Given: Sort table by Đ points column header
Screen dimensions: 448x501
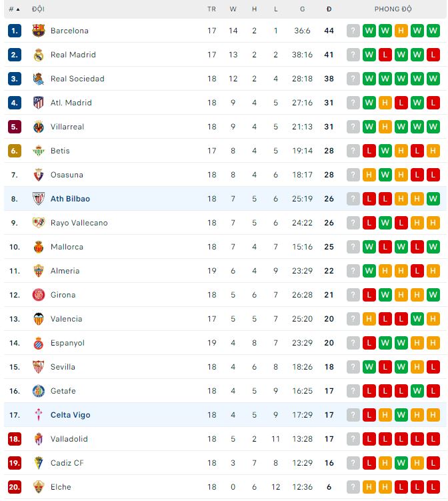Looking at the screenshot, I should pyautogui.click(x=329, y=9).
